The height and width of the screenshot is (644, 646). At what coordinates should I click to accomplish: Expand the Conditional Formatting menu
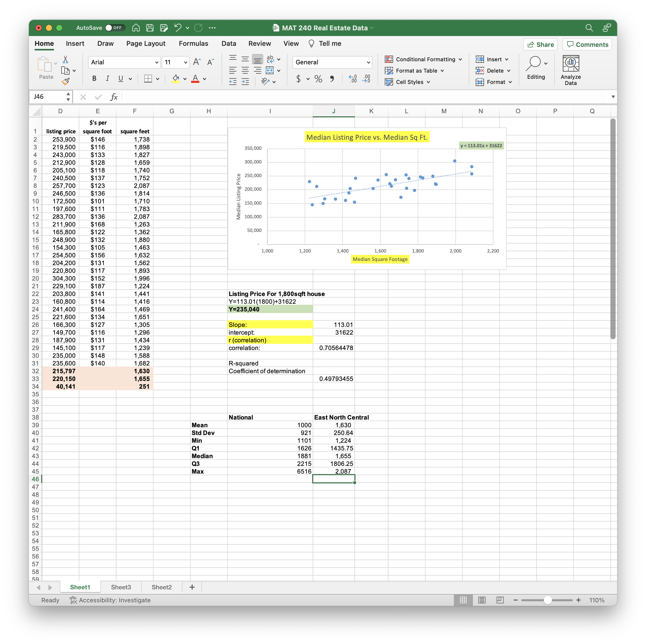[423, 59]
